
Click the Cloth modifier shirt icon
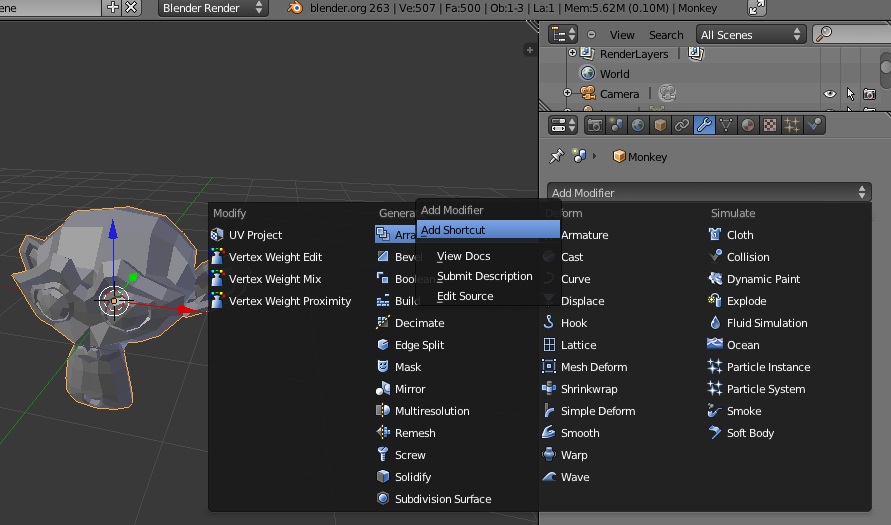tap(715, 235)
